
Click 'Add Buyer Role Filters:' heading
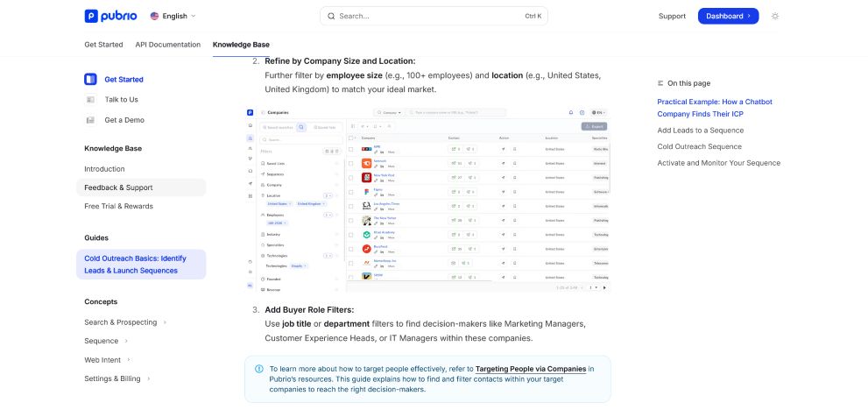pyautogui.click(x=309, y=310)
